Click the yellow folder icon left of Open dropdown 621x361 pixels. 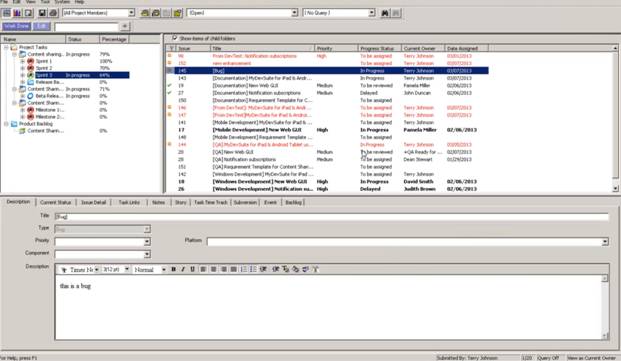tap(178, 13)
